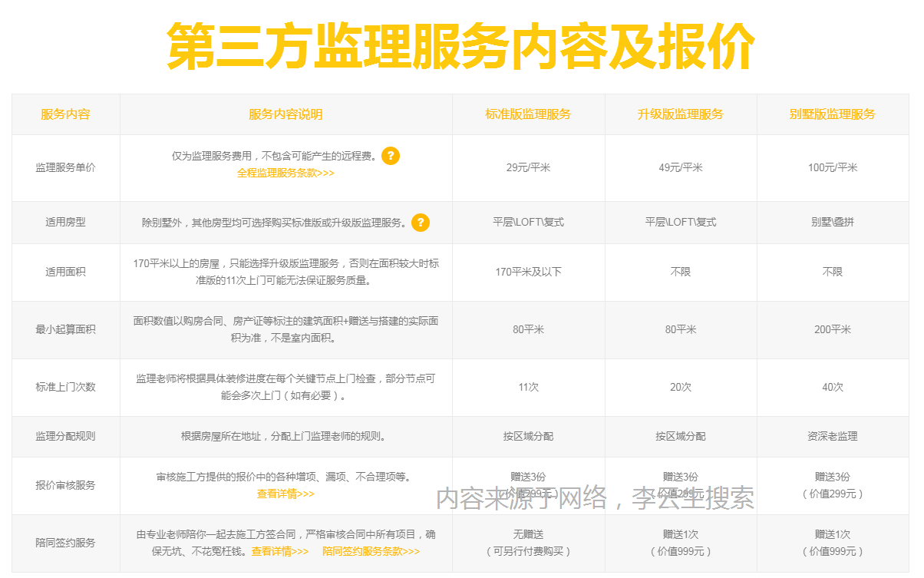Click the 49元/平米 price cell

click(681, 168)
